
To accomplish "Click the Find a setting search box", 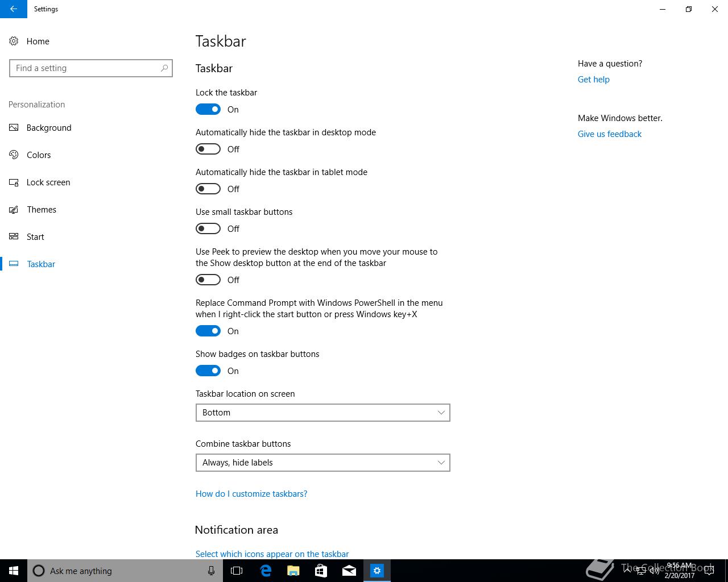I will 91,68.
